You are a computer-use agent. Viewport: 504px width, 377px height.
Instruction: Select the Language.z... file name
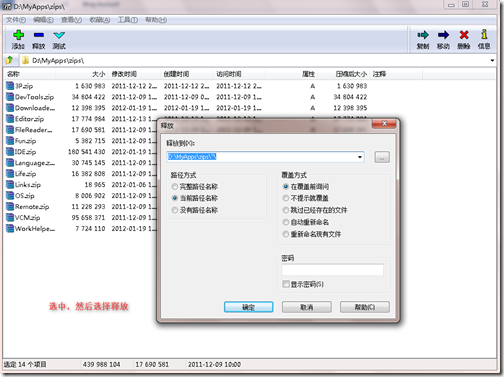(35, 163)
